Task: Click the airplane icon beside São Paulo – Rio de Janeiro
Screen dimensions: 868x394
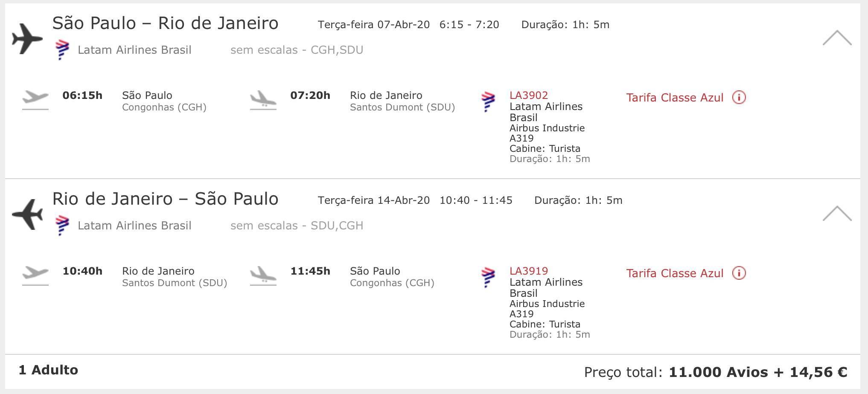Action: 27,38
